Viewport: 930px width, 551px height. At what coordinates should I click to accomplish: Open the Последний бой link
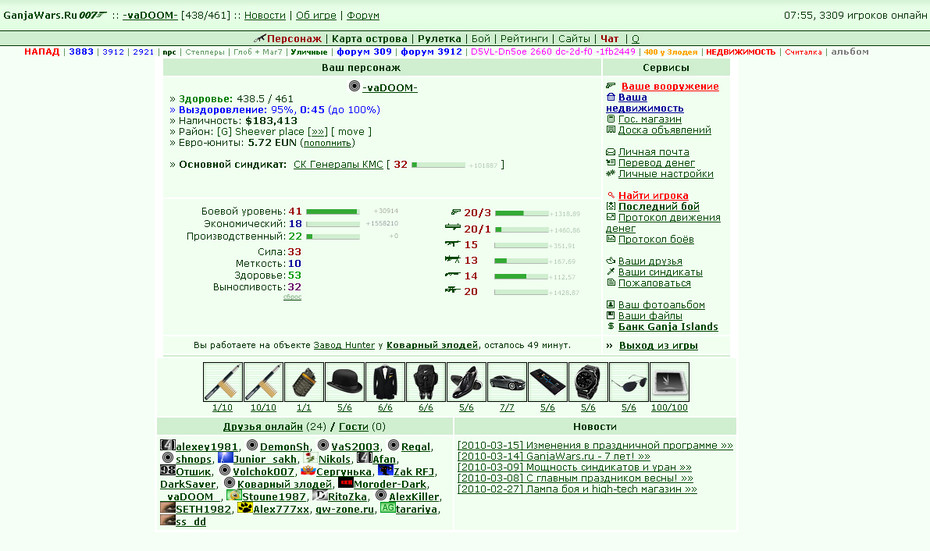click(x=659, y=206)
